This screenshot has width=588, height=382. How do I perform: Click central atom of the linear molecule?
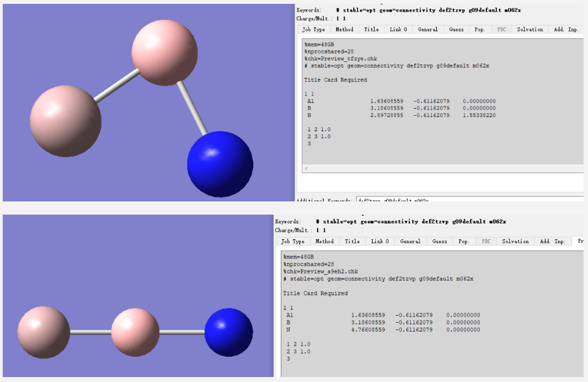(135, 332)
